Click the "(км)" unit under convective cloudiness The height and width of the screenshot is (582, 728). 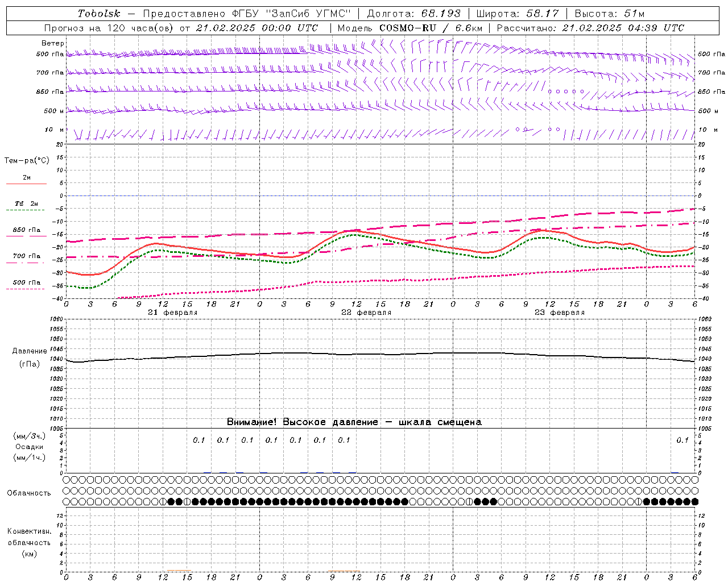[29, 554]
